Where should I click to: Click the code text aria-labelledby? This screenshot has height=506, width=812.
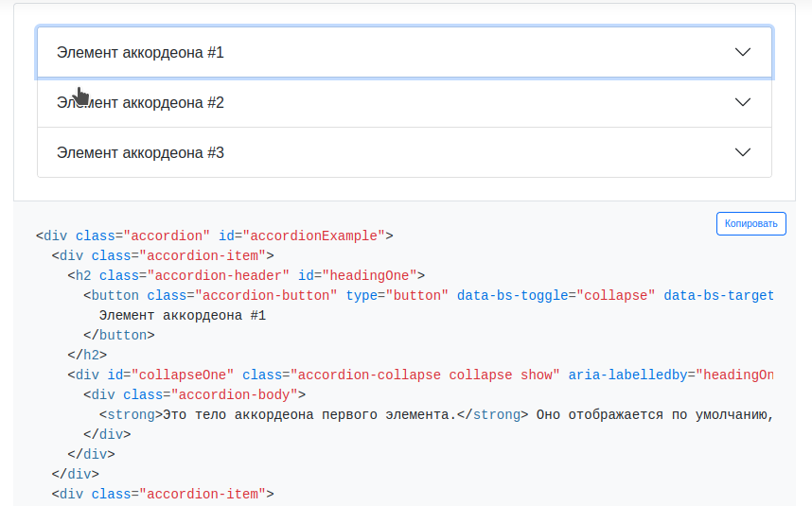coord(627,375)
